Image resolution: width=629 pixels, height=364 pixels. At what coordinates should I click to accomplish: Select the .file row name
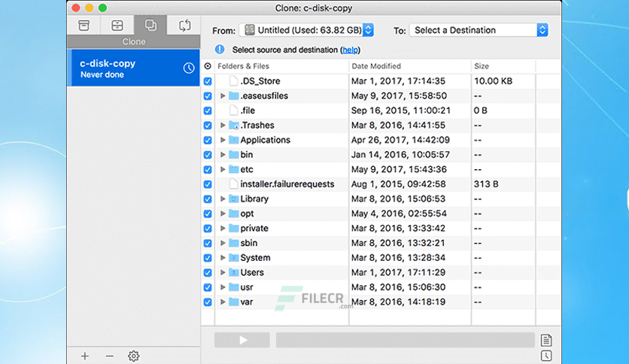click(x=248, y=111)
